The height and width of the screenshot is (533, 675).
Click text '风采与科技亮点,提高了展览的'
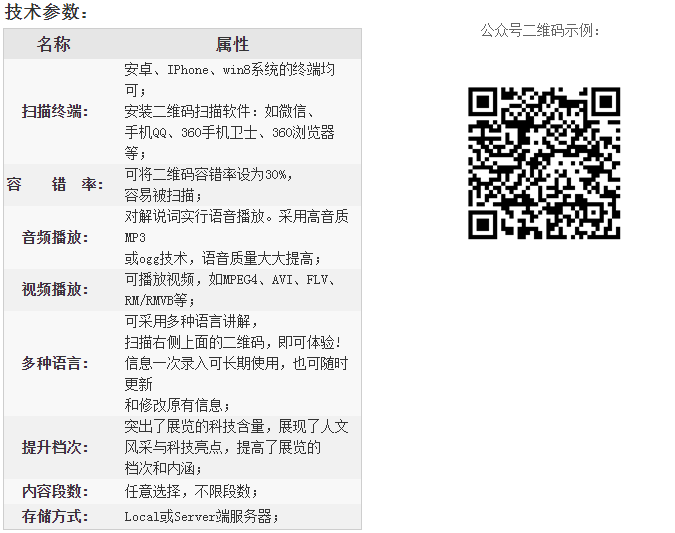pos(223,448)
